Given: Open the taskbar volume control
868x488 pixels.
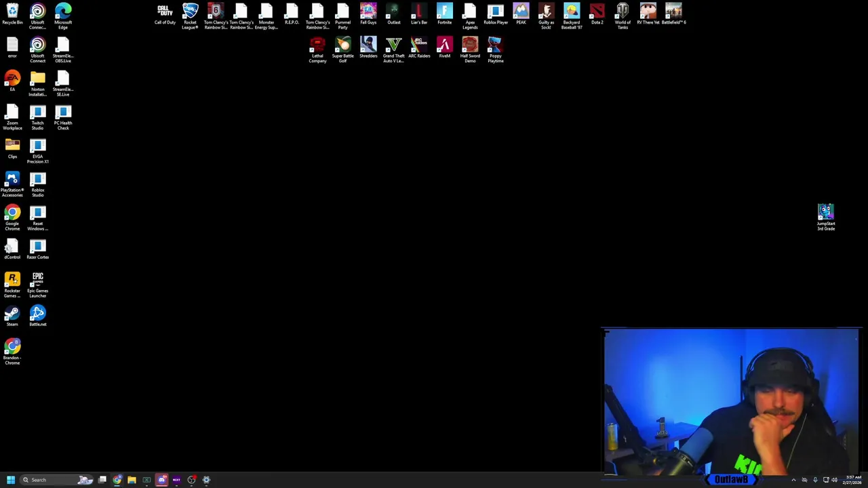Looking at the screenshot, I should tap(834, 480).
